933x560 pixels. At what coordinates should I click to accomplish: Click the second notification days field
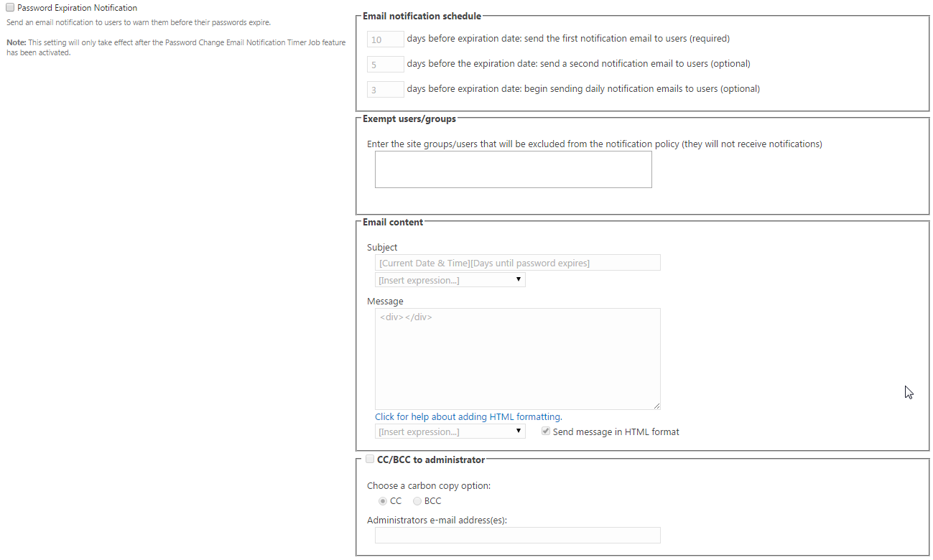(x=385, y=65)
